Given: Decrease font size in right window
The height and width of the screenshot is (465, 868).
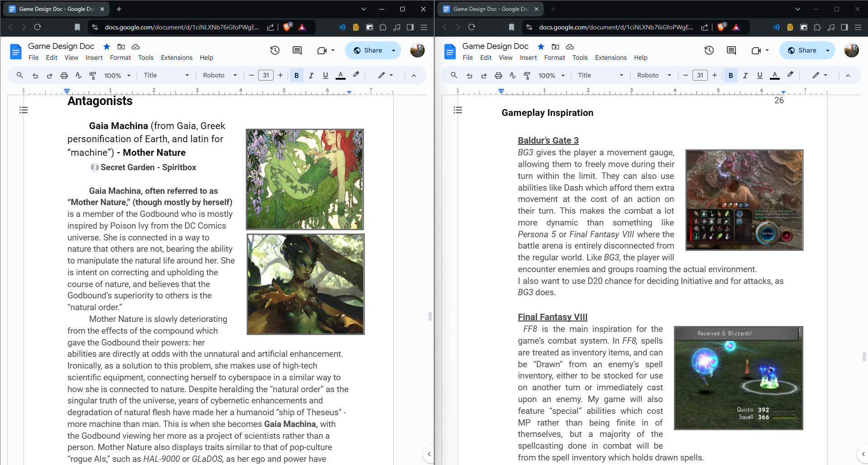Looking at the screenshot, I should point(686,75).
